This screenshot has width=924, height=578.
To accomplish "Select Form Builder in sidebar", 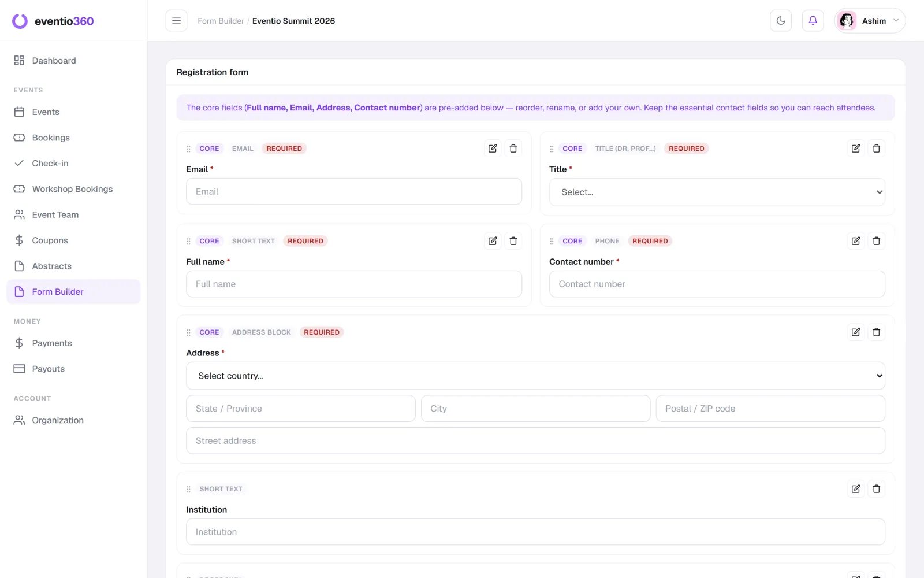I will click(x=73, y=292).
